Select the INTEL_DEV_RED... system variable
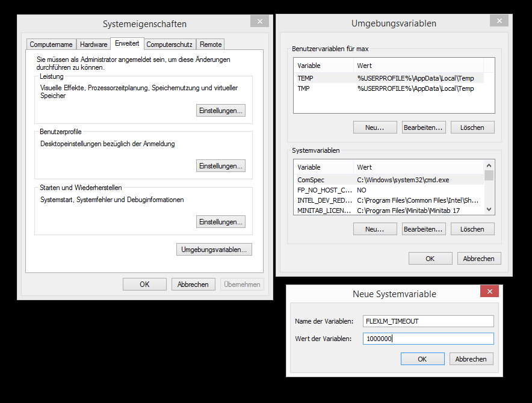Image resolution: width=532 pixels, height=403 pixels. tap(390, 200)
